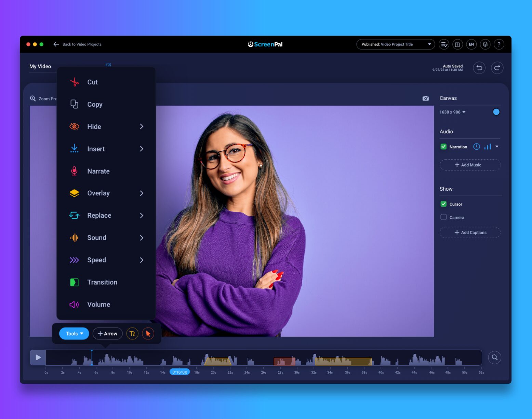Go back to Video Projects
The image size is (532, 419).
(x=78, y=44)
